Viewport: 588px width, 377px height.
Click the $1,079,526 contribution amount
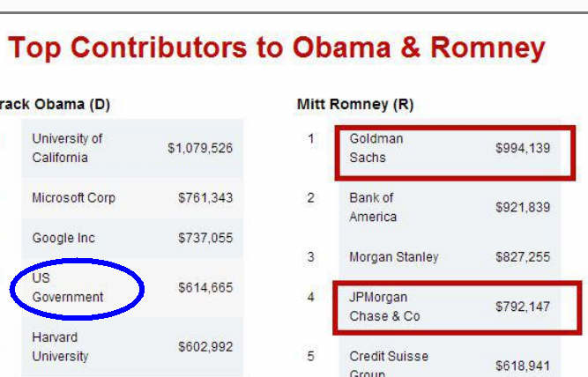200,148
